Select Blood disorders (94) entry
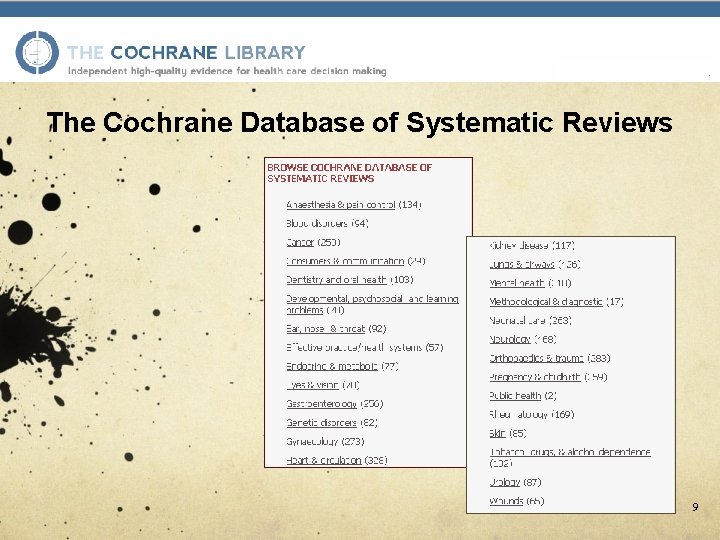 click(327, 223)
